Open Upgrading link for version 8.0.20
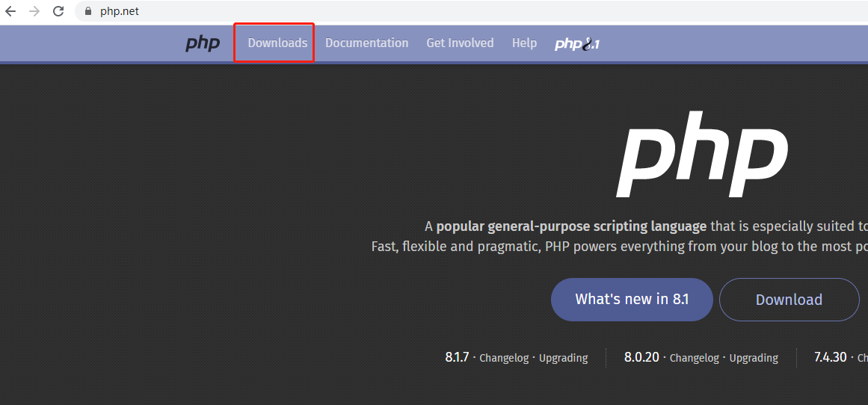The width and height of the screenshot is (868, 405). pos(754,358)
